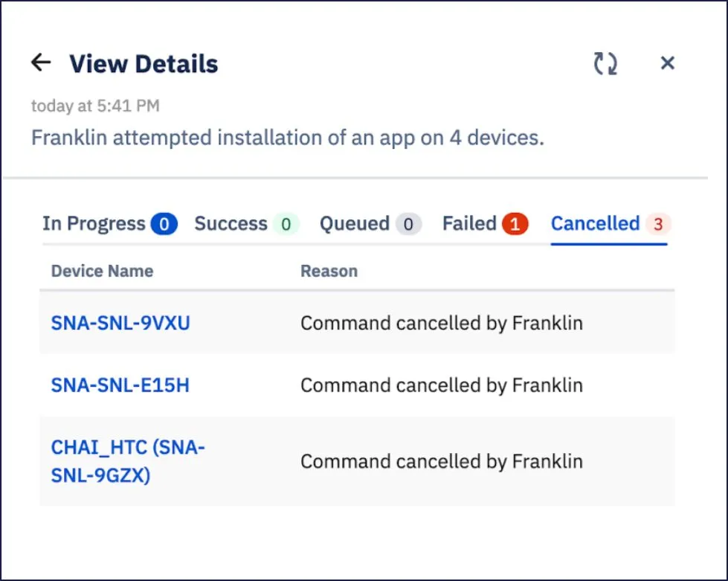728x581 pixels.
Task: Show the Failed devices tab
Action: pos(485,224)
